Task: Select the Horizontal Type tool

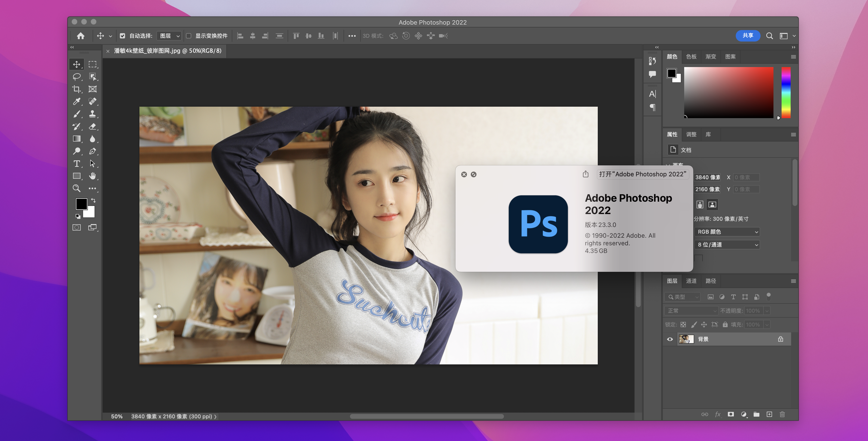Action: [76, 164]
